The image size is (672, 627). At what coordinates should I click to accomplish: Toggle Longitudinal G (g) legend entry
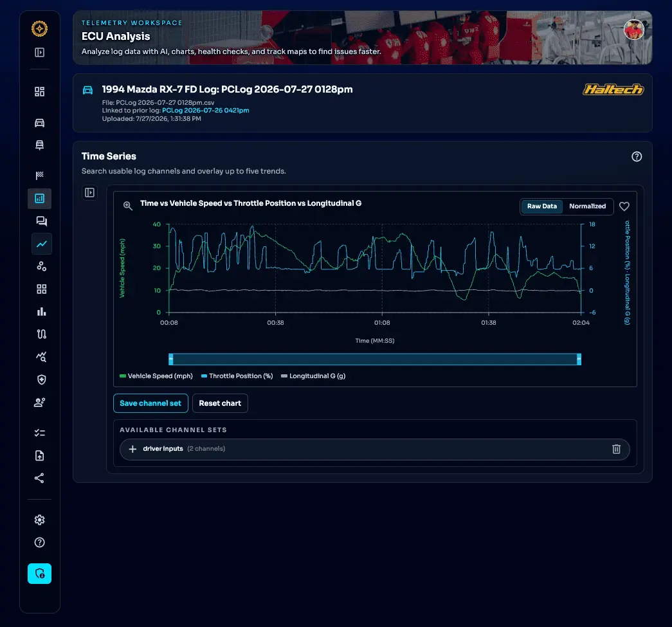coord(313,376)
